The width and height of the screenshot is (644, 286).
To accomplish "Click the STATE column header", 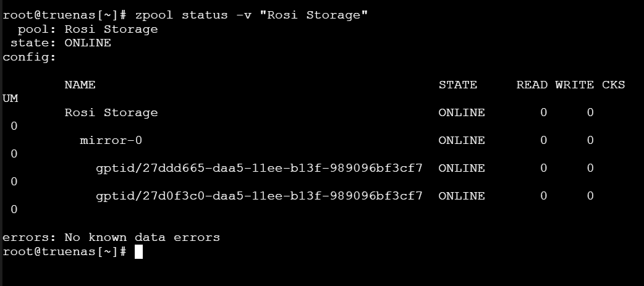I will [457, 85].
